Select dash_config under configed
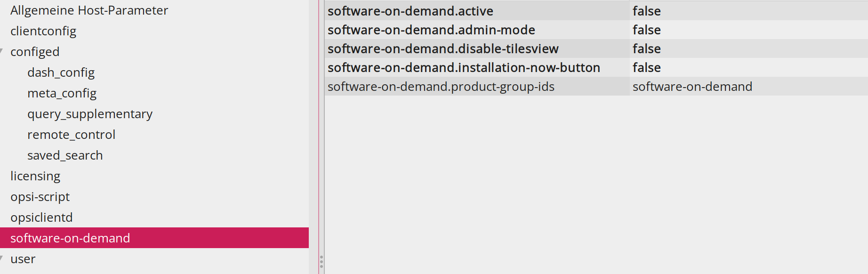The width and height of the screenshot is (868, 274). (61, 72)
